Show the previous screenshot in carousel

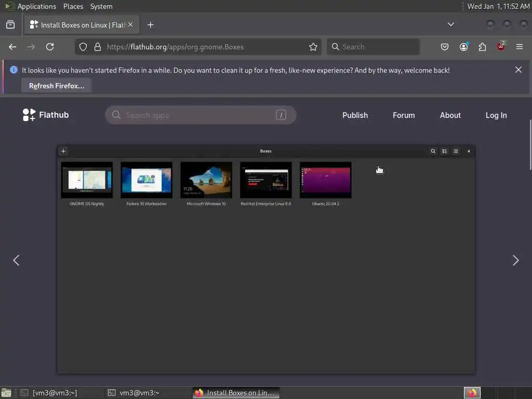[16, 260]
